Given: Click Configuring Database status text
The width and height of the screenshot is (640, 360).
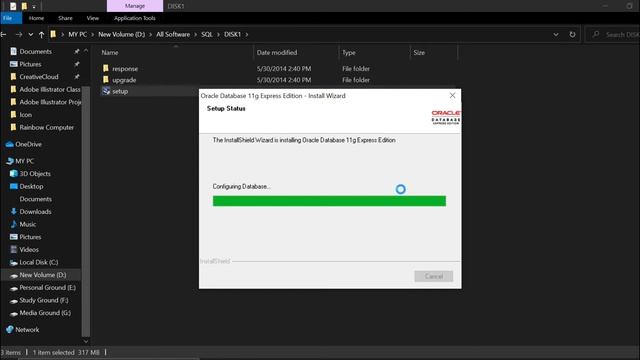Looking at the screenshot, I should [x=241, y=187].
